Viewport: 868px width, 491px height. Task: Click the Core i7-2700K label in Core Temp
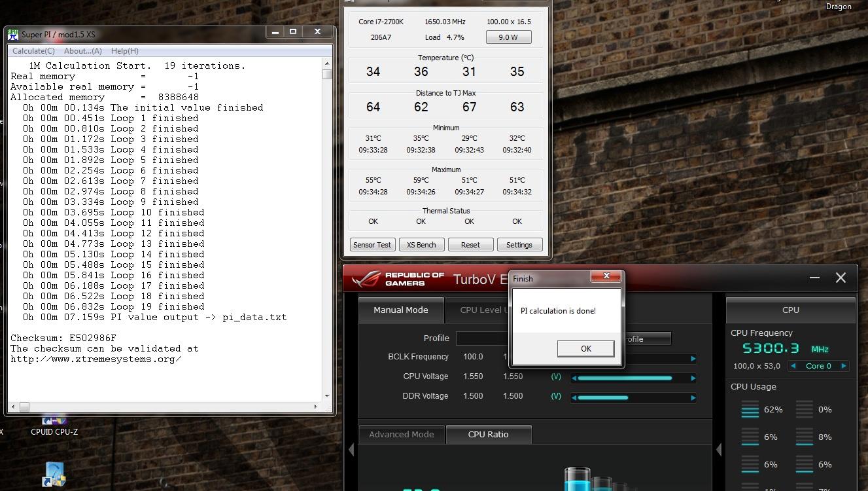click(381, 22)
